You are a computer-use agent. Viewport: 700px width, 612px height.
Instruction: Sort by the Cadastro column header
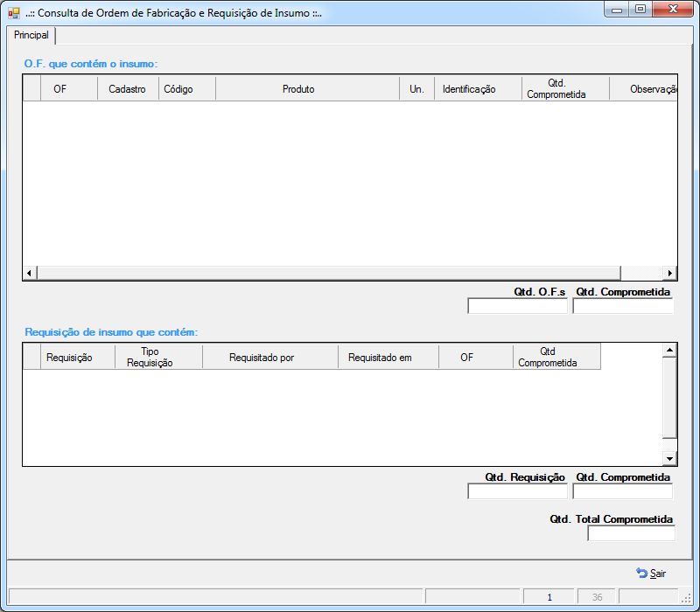[x=128, y=89]
